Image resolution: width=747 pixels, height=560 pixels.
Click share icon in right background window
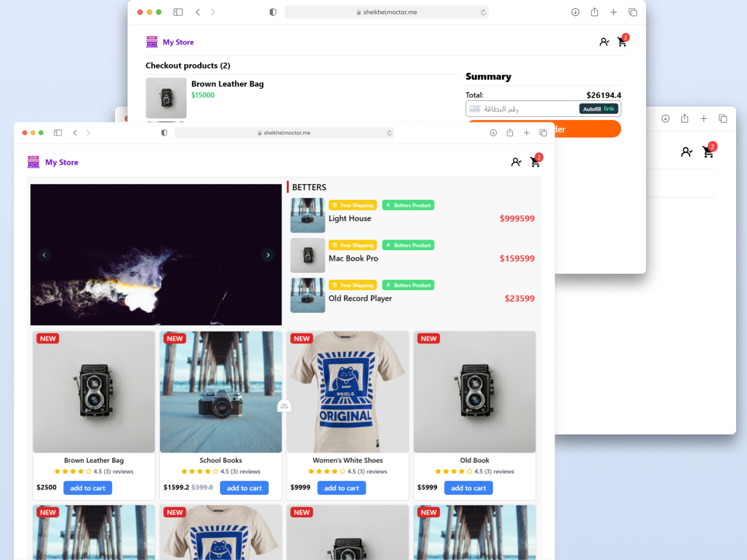[684, 119]
